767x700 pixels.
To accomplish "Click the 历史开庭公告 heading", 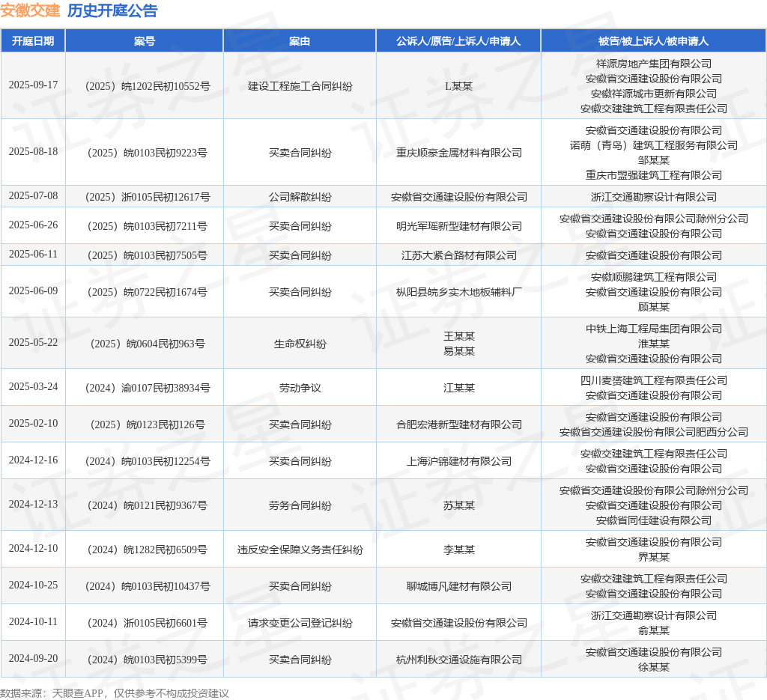I will tap(112, 10).
